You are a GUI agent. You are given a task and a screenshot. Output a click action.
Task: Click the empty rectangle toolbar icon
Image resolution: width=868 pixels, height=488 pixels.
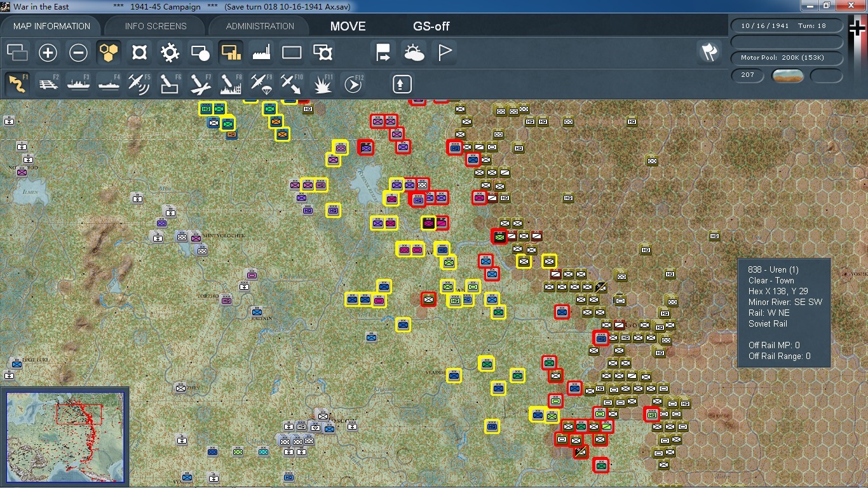[x=292, y=53]
